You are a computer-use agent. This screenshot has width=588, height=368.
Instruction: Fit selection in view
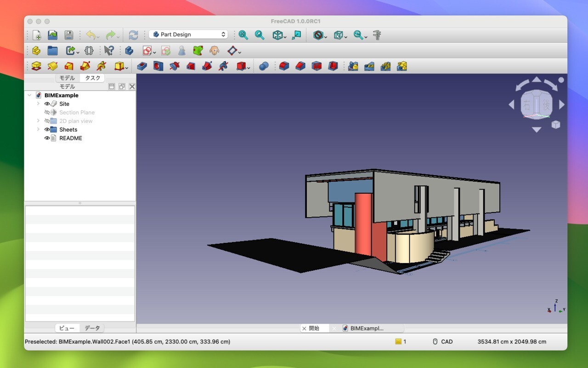pyautogui.click(x=260, y=35)
